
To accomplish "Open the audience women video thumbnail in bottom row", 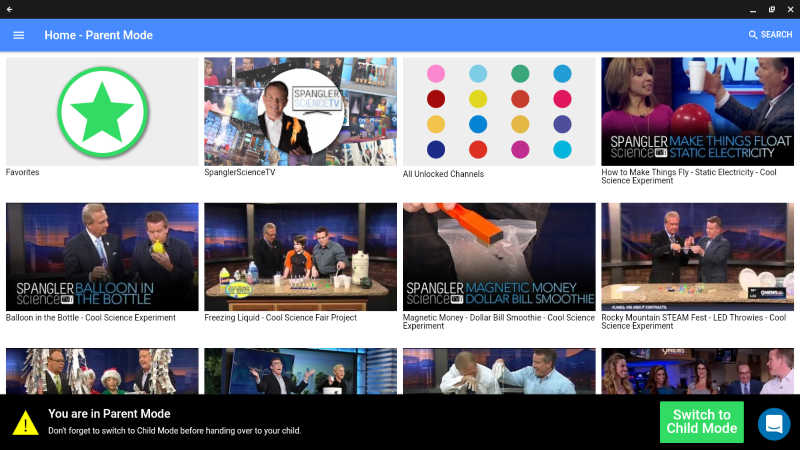I will pyautogui.click(x=697, y=371).
